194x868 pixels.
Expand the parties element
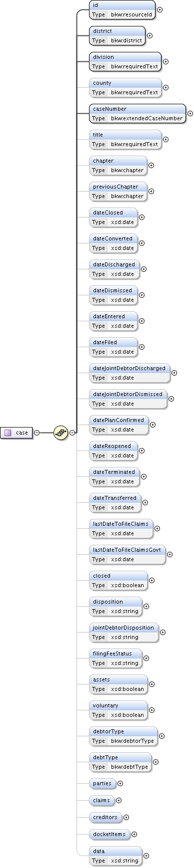point(120,783)
